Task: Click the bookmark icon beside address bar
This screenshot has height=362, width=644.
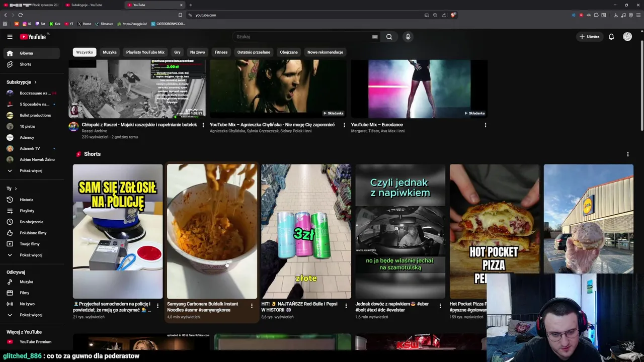Action: click(180, 15)
